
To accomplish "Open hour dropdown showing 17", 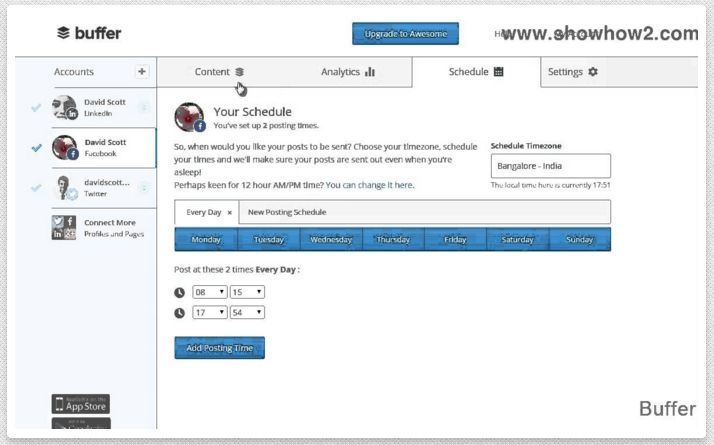I will coord(210,312).
